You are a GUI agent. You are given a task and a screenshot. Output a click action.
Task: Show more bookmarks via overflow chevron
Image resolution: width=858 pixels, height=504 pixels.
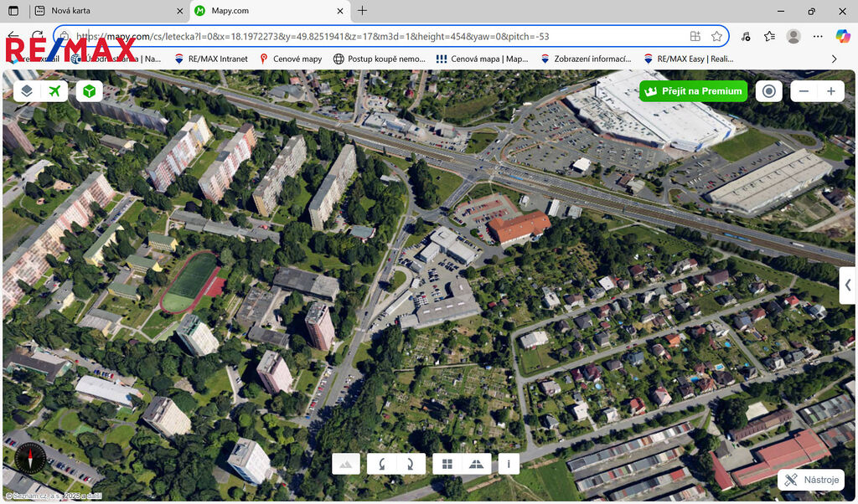click(x=834, y=59)
